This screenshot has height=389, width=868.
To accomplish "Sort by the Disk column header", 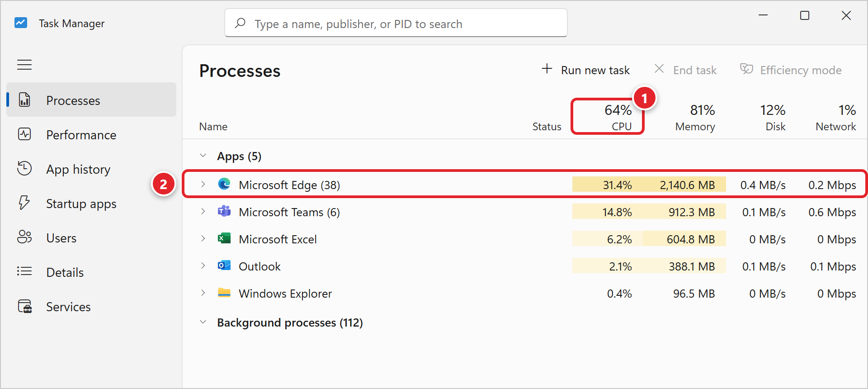I will (773, 117).
